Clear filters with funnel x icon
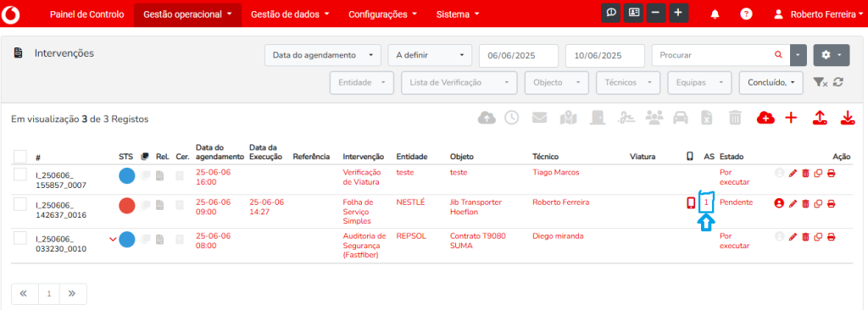Viewport: 868px width, 310px height. (x=820, y=82)
